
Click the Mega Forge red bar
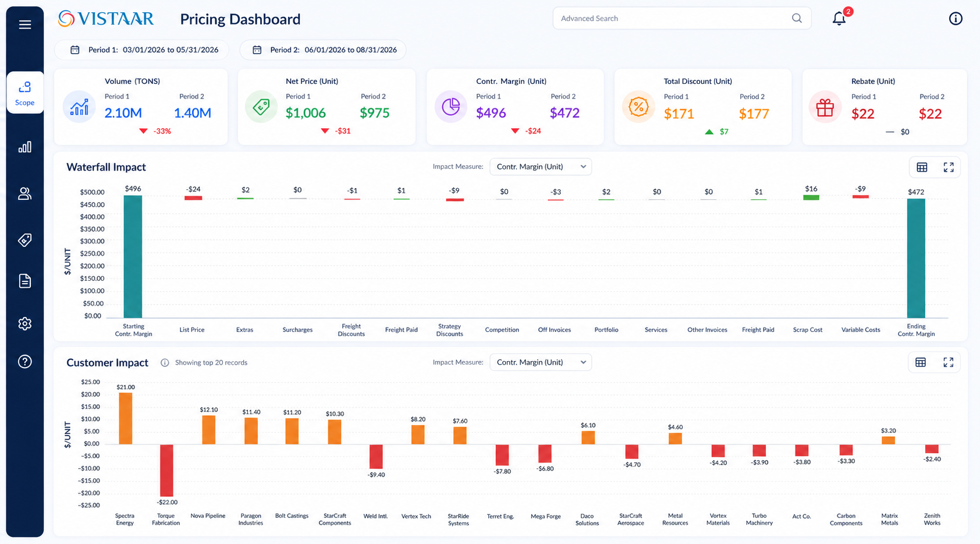tap(545, 453)
